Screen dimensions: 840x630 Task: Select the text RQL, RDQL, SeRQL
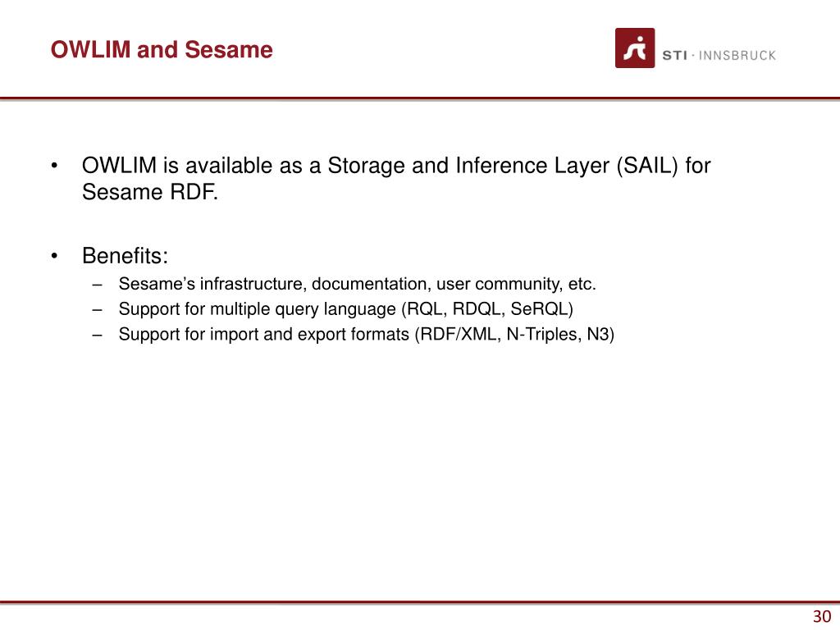487,309
